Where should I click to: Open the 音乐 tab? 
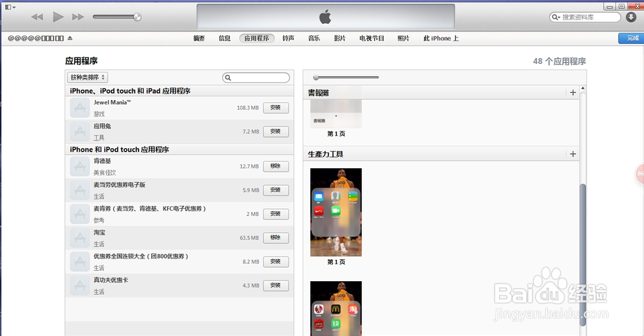point(314,38)
